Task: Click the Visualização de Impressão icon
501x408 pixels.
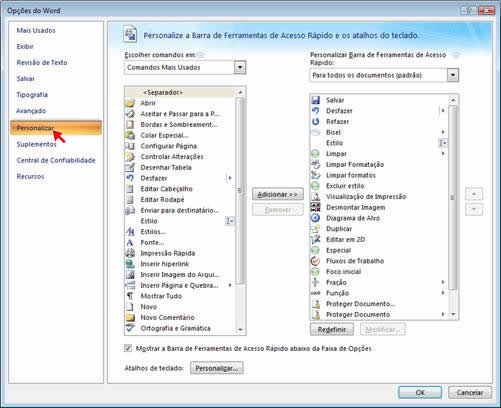Action: coord(315,196)
